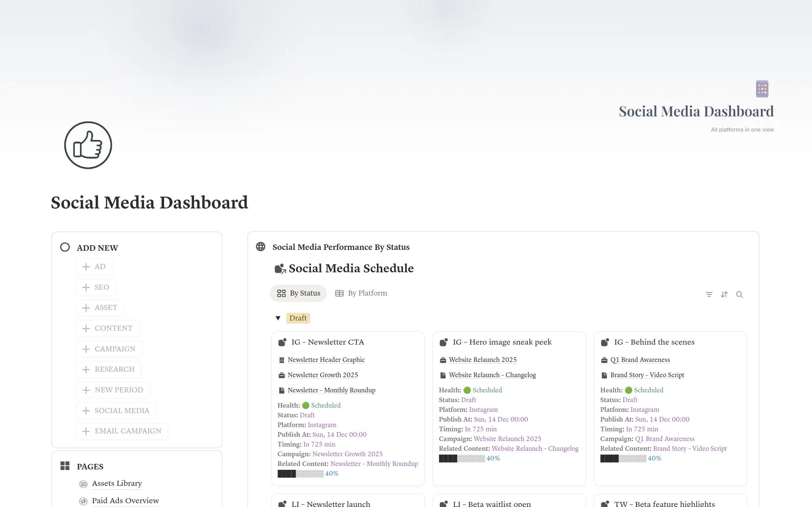
Task: Click the document icon beside Website Relaunch – Changelog
Action: tap(443, 375)
